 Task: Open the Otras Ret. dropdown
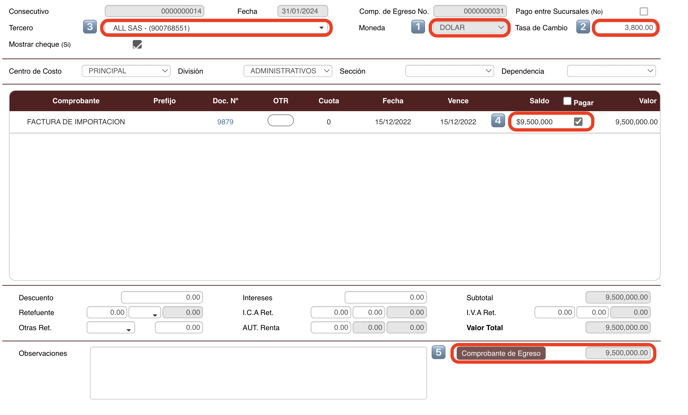[x=111, y=328]
